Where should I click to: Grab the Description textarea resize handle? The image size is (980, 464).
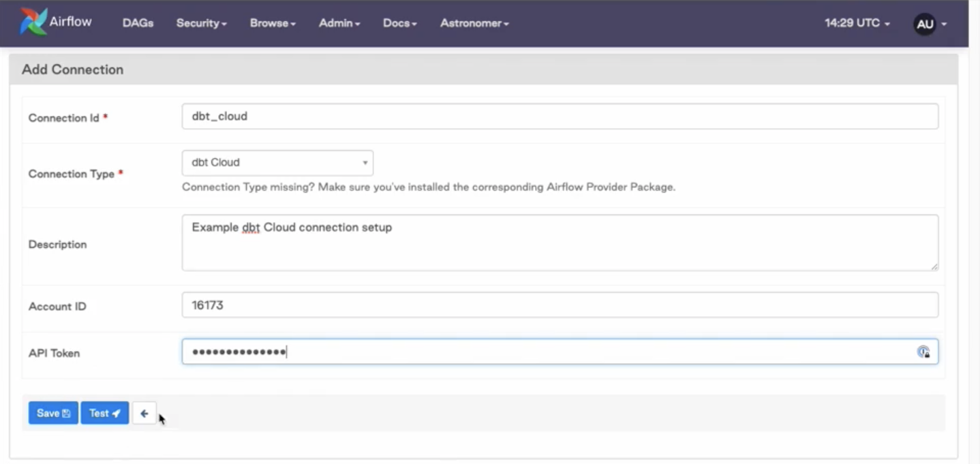[934, 266]
